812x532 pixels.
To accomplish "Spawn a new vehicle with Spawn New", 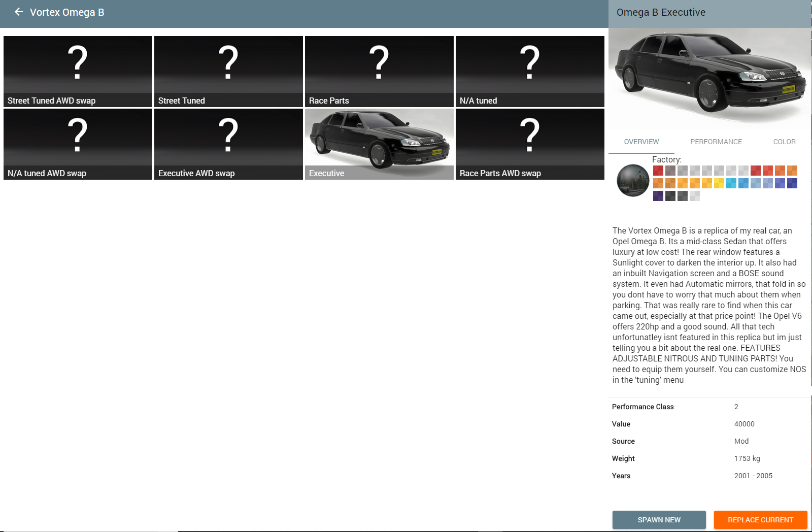I will [x=659, y=520].
